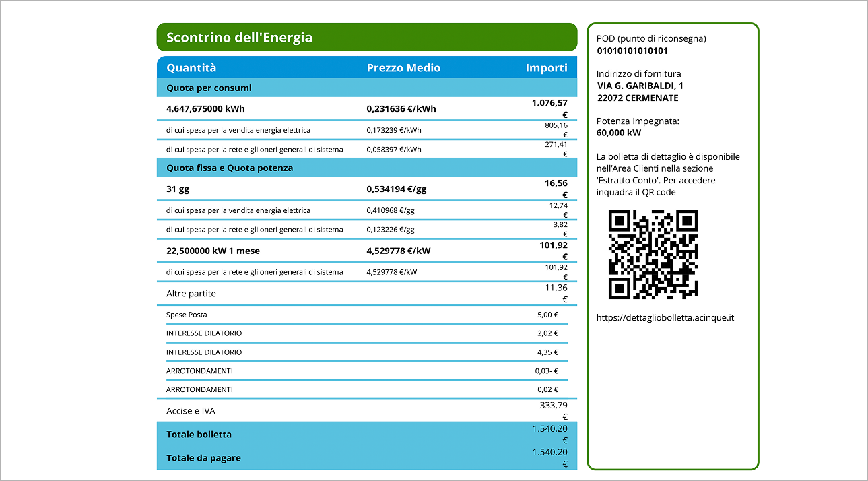Select the Accise e IVA row
This screenshot has height=481, width=868.
(367, 410)
